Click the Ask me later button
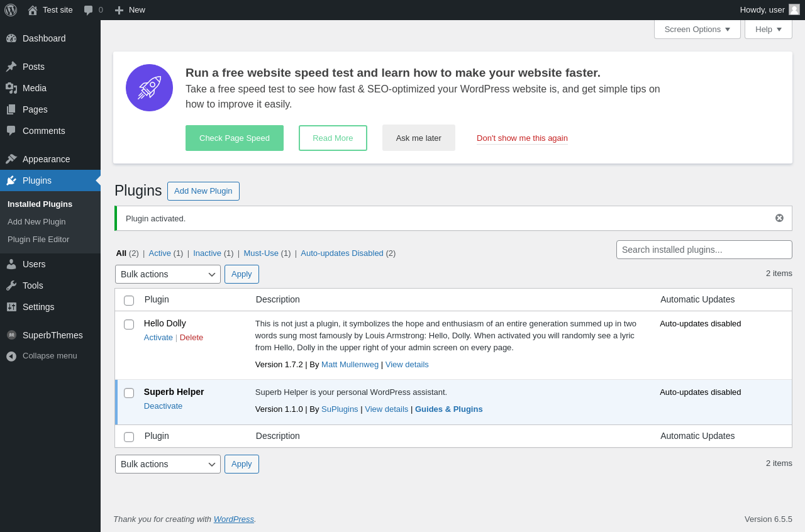 click(419, 138)
